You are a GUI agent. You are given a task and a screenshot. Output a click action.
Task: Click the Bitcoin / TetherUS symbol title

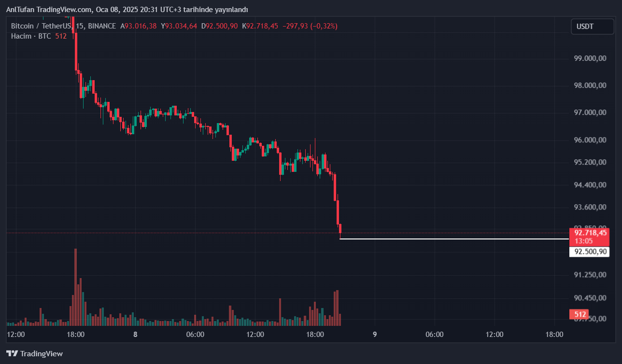pos(42,26)
